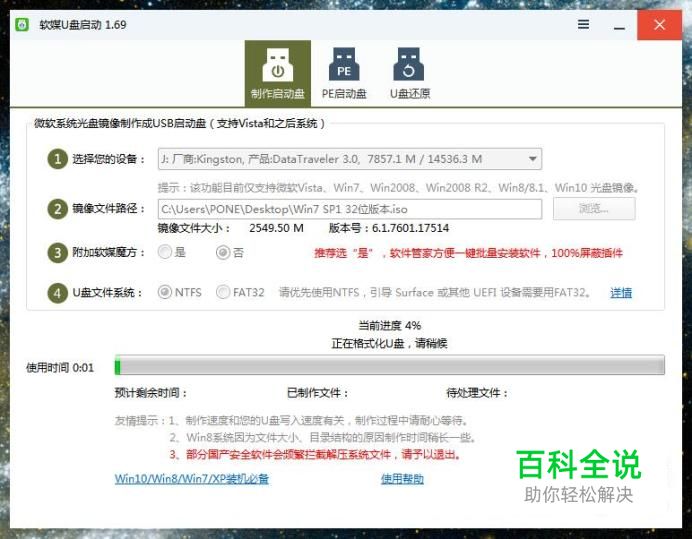
Task: Click the version number 6.1.7601.17514 text
Action: click(410, 228)
